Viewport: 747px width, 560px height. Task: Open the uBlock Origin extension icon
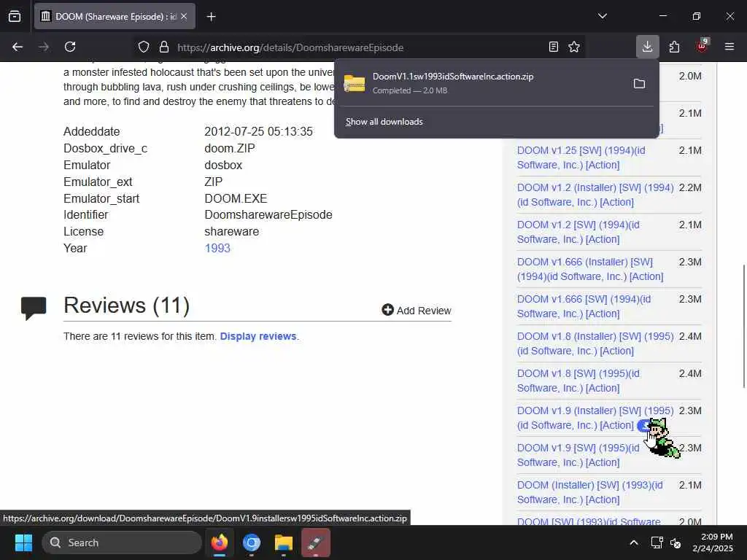coord(702,46)
